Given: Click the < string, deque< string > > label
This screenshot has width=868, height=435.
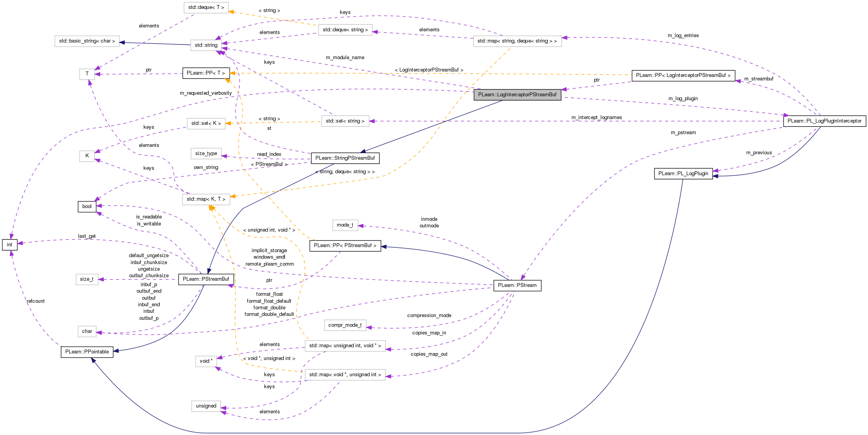Looking at the screenshot, I should [345, 172].
